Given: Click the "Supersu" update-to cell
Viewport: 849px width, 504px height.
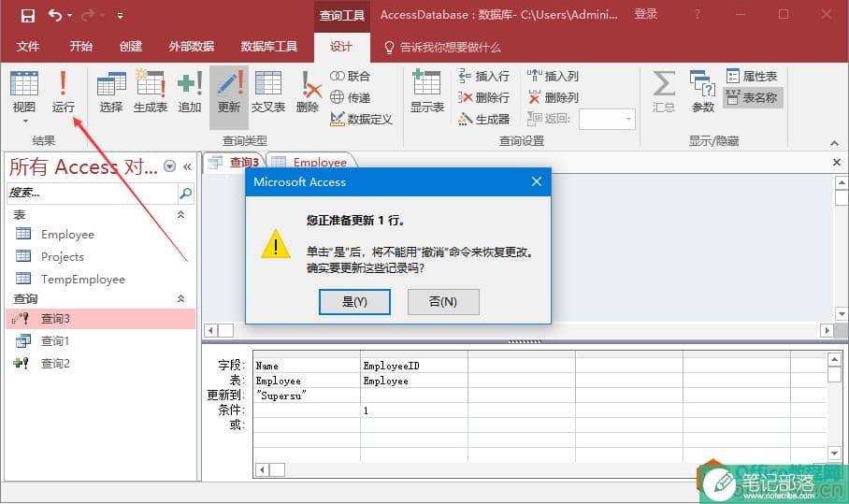Looking at the screenshot, I should [x=307, y=396].
